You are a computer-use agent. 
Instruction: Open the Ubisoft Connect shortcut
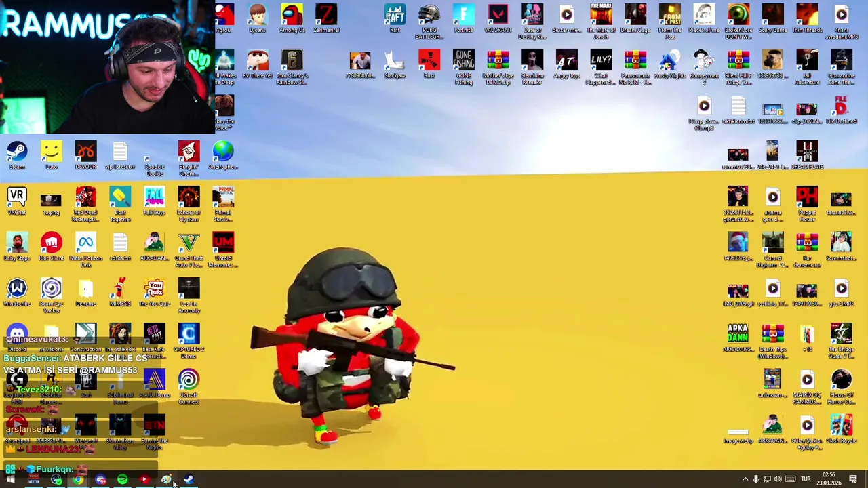189,387
